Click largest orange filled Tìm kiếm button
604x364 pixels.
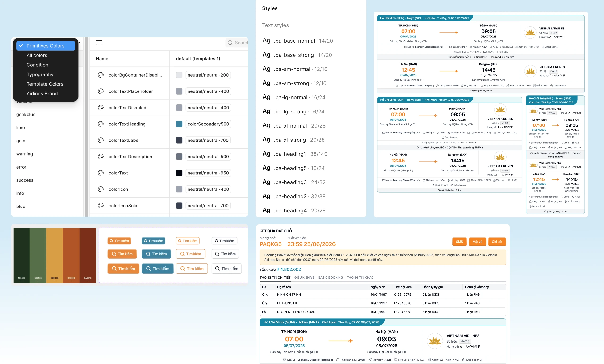pyautogui.click(x=123, y=269)
